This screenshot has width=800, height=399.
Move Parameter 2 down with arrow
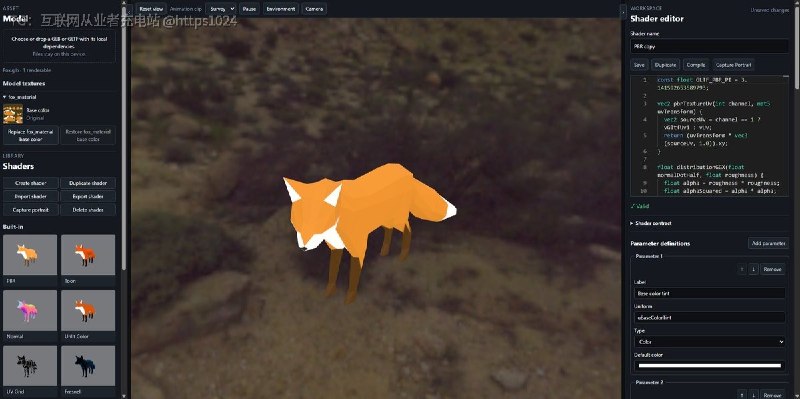(754, 394)
